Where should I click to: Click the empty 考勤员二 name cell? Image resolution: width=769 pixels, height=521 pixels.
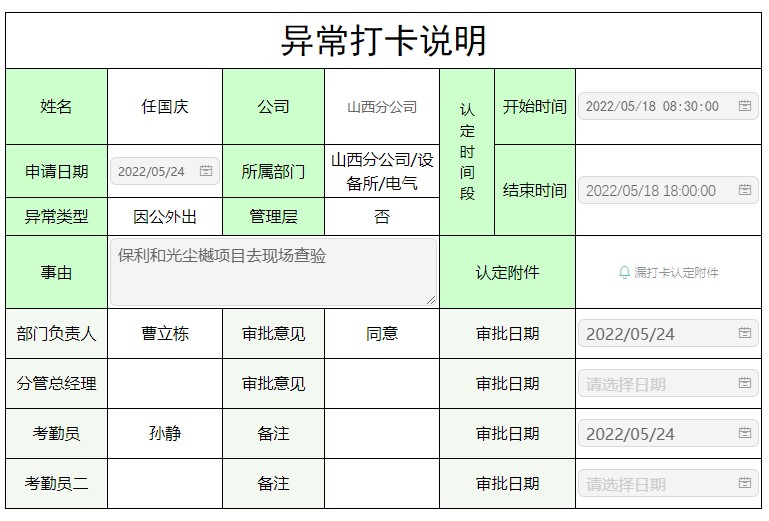pyautogui.click(x=165, y=484)
